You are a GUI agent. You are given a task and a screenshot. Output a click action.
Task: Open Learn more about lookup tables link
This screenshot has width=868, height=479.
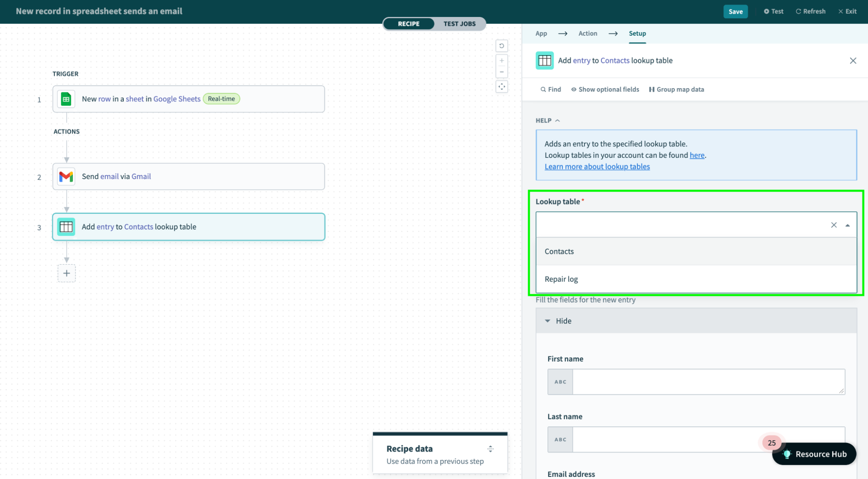[597, 166]
